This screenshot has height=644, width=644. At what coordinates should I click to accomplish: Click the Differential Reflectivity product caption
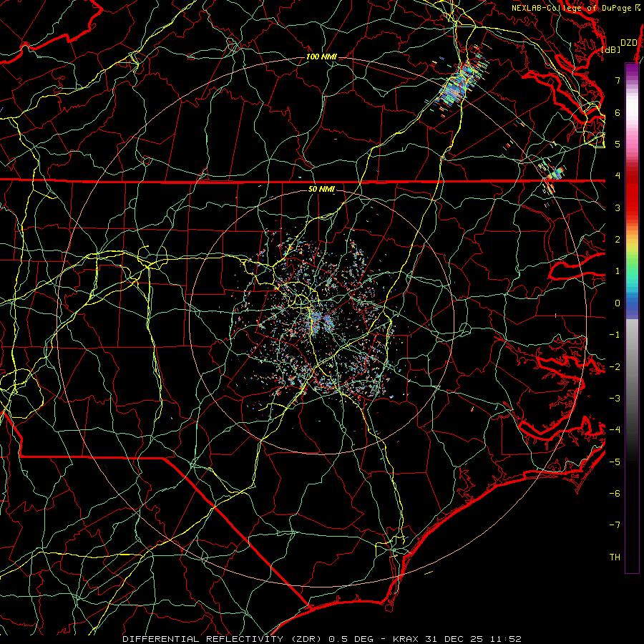click(x=321, y=639)
